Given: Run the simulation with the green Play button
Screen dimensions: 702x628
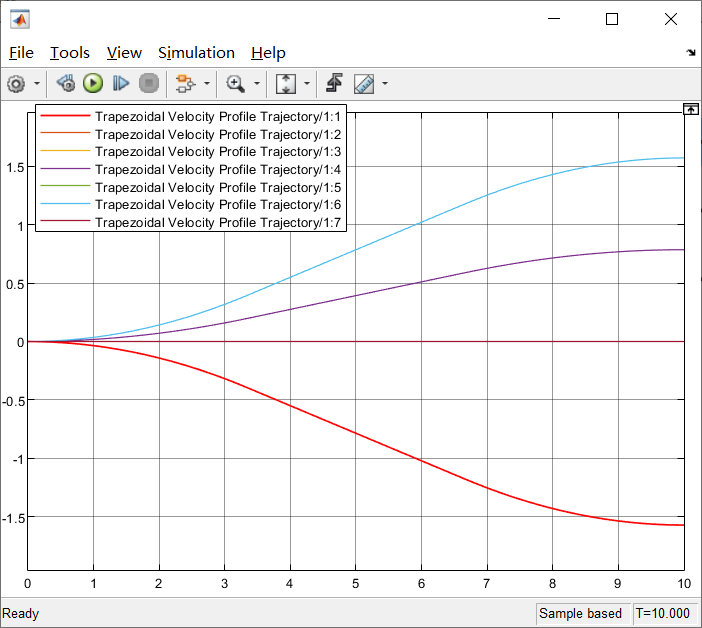Looking at the screenshot, I should 93,83.
